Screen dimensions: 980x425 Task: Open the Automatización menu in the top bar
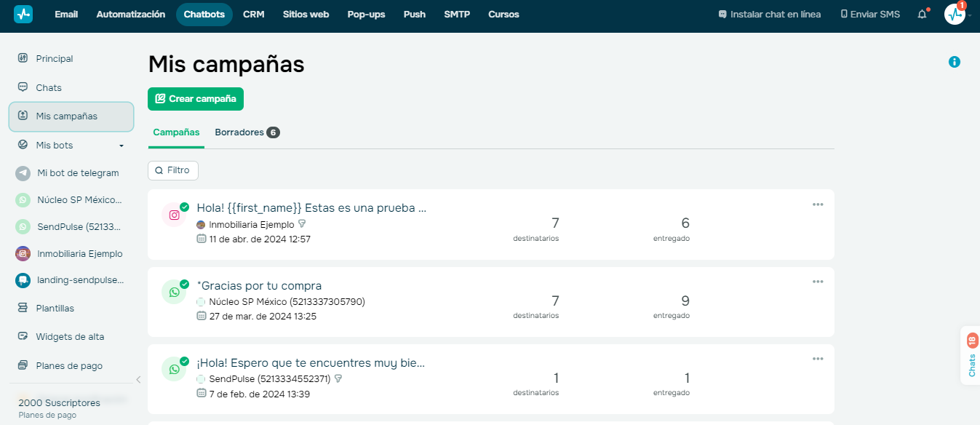(x=130, y=14)
